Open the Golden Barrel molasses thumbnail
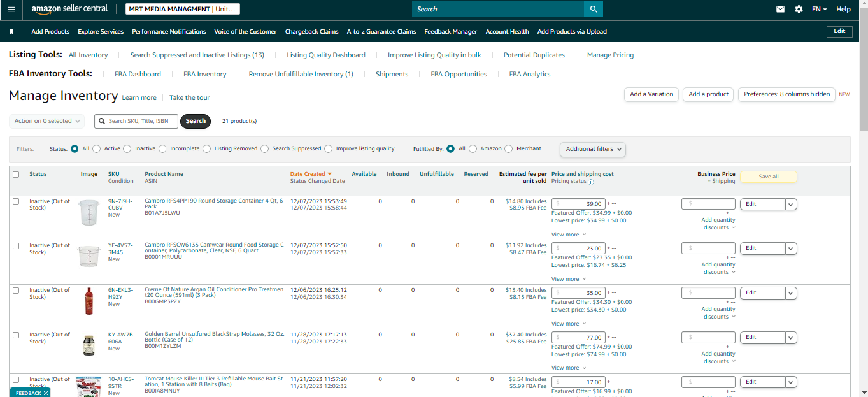Viewport: 868px width, 397px height. 89,345
